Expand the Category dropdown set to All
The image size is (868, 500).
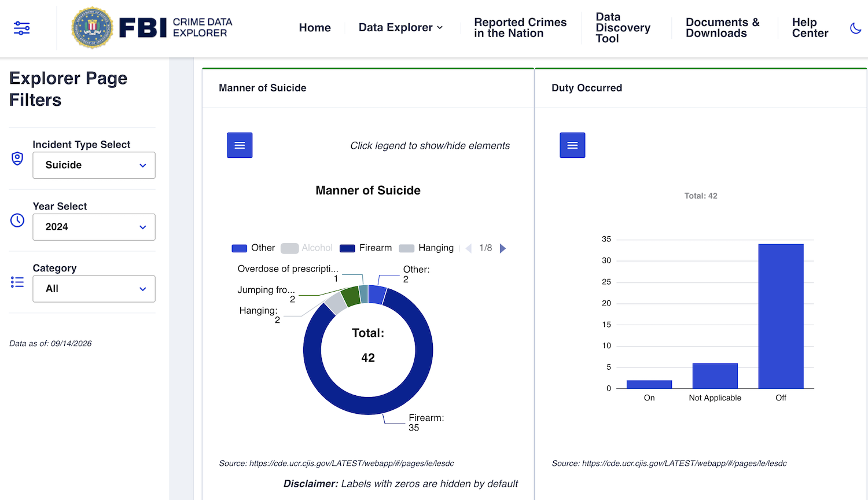[x=94, y=289]
